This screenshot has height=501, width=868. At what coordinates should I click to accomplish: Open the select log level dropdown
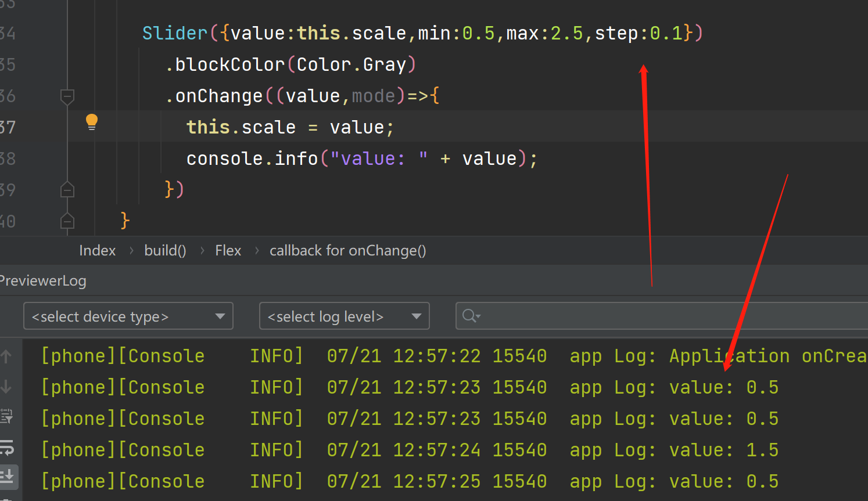(x=344, y=316)
